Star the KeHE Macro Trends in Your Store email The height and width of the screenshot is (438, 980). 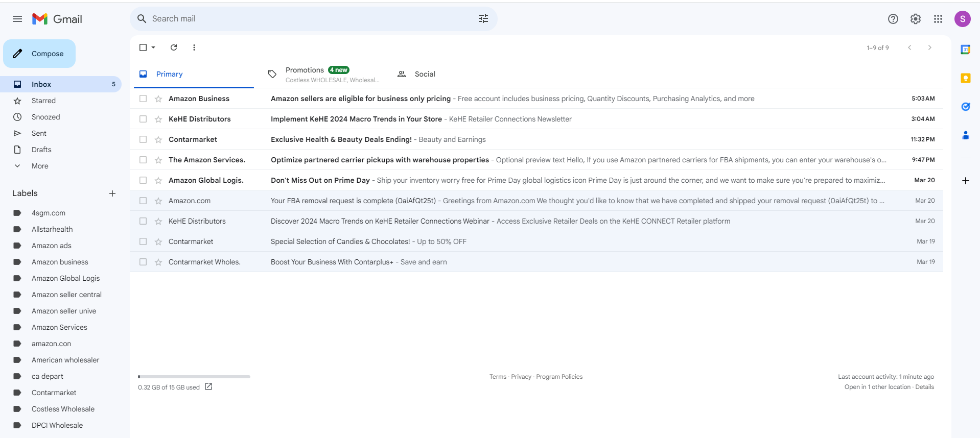tap(158, 119)
